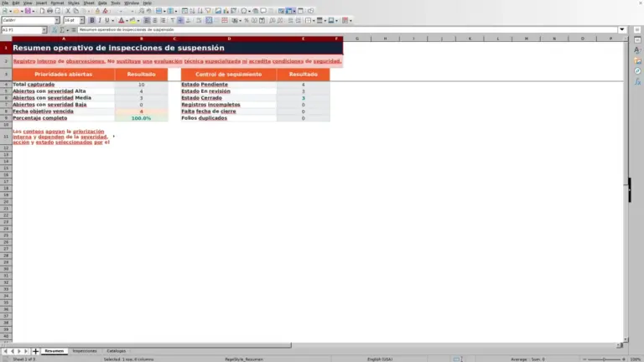Open the Sheet menu
This screenshot has width=644, height=362.
click(89, 3)
